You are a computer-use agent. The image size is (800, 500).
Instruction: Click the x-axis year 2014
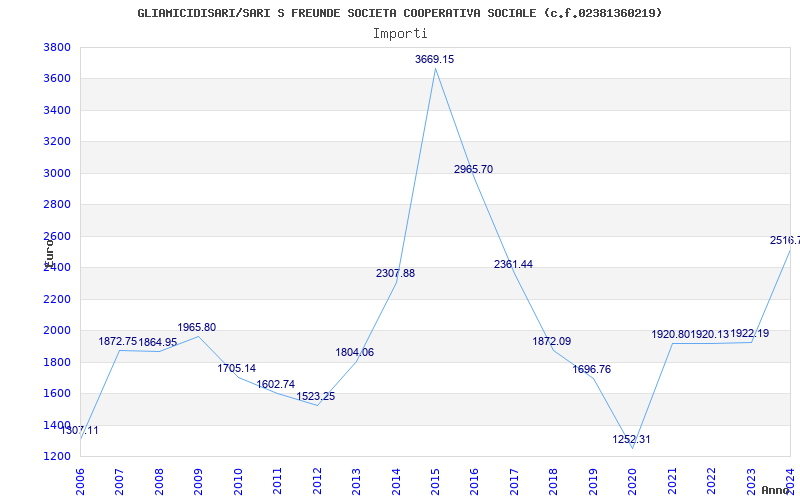[x=396, y=482]
